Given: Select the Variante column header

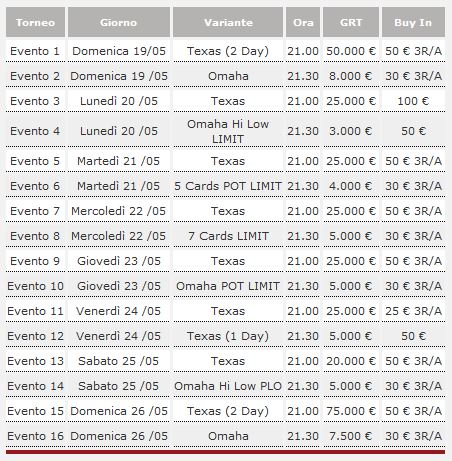Looking at the screenshot, I should coord(228,22).
